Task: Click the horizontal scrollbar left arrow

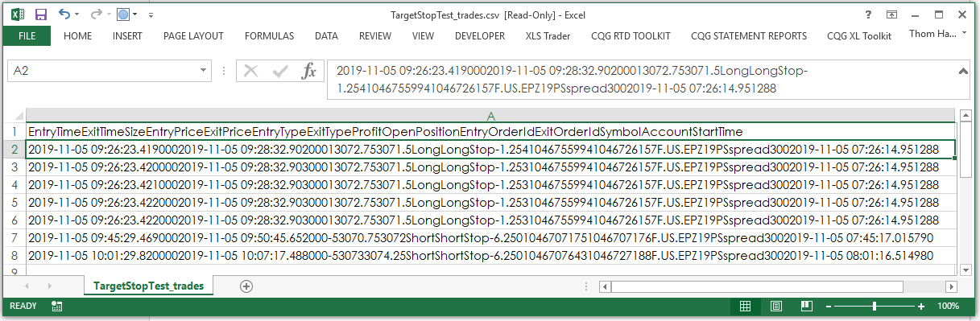Action: tap(606, 286)
